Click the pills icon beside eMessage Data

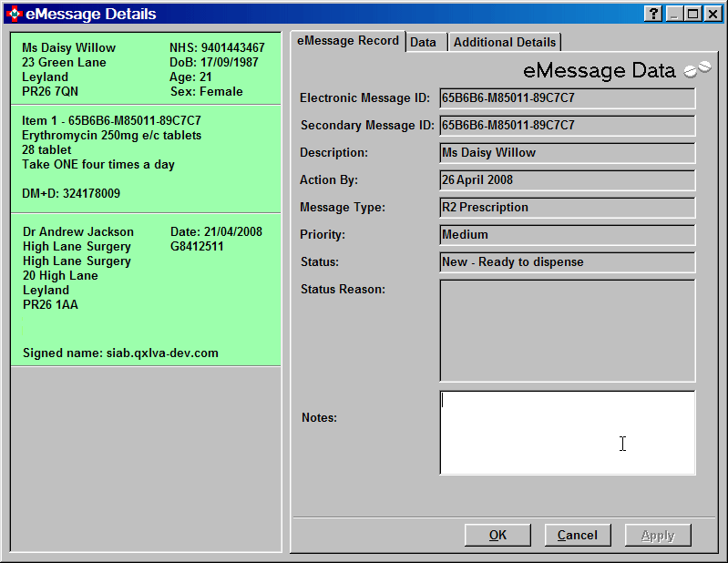[x=697, y=70]
